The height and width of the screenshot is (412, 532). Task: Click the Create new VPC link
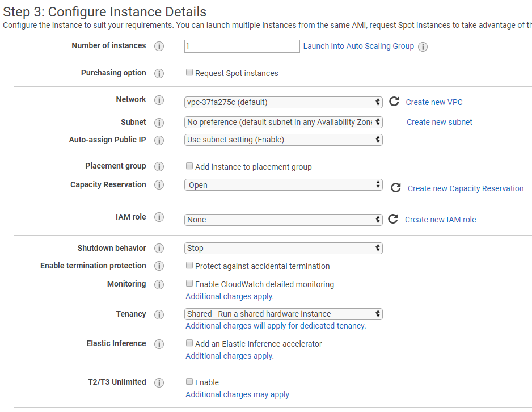(434, 102)
